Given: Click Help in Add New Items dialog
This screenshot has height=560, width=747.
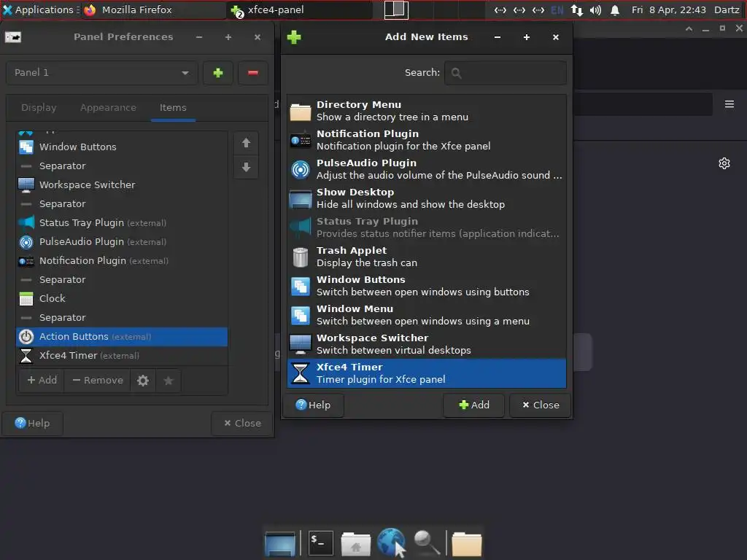Looking at the screenshot, I should pos(313,405).
